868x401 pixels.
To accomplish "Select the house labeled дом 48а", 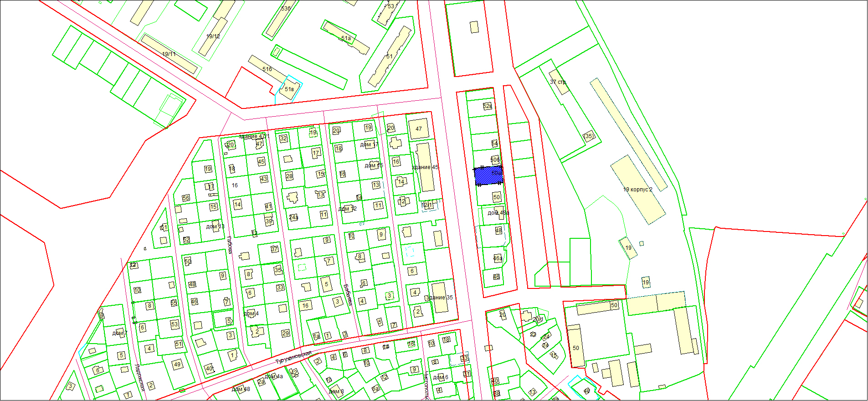I will coord(498,213).
